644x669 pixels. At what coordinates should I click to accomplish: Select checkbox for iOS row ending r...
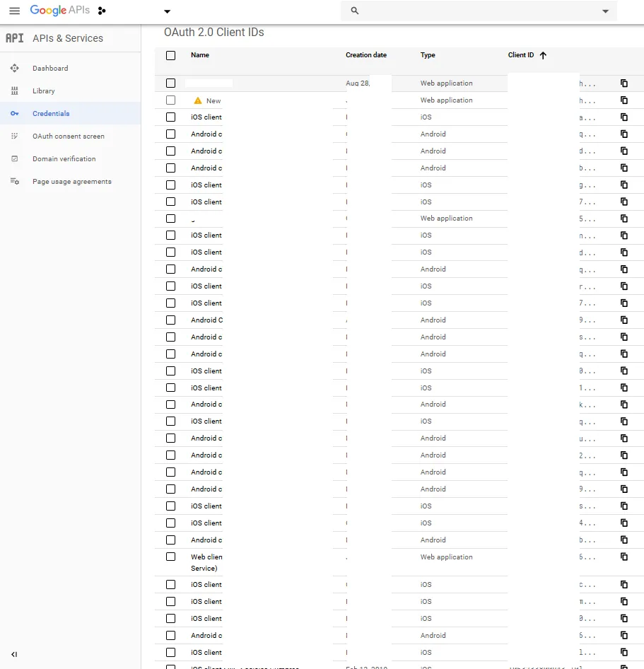170,286
